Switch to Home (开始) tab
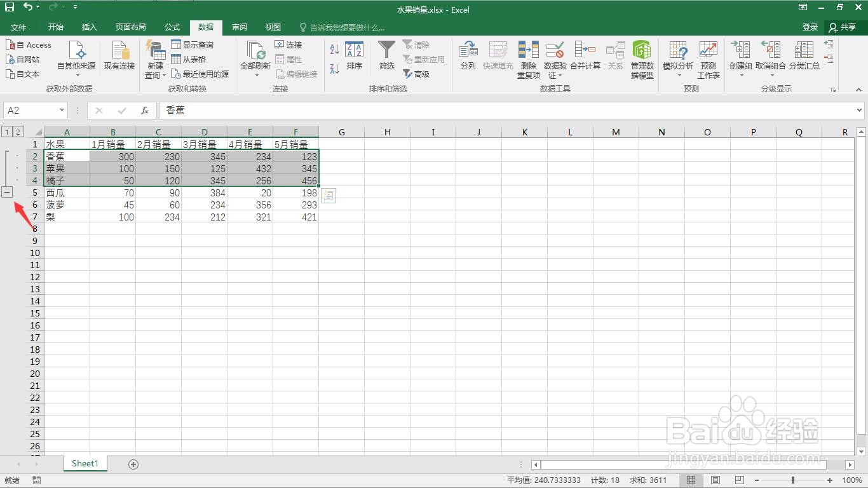 coord(56,27)
